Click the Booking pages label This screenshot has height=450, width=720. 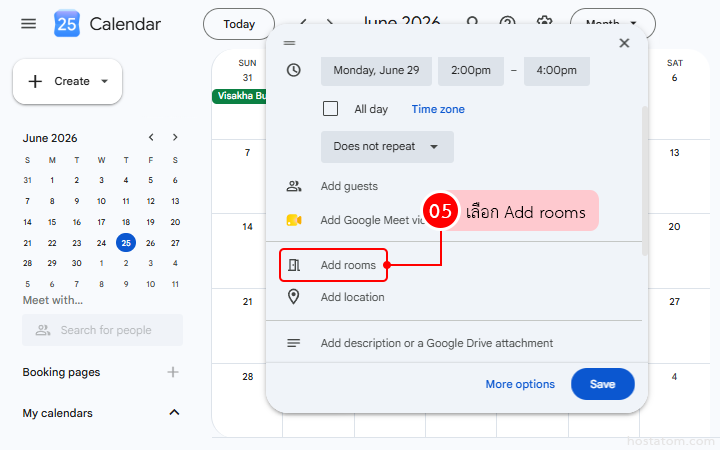tap(61, 372)
